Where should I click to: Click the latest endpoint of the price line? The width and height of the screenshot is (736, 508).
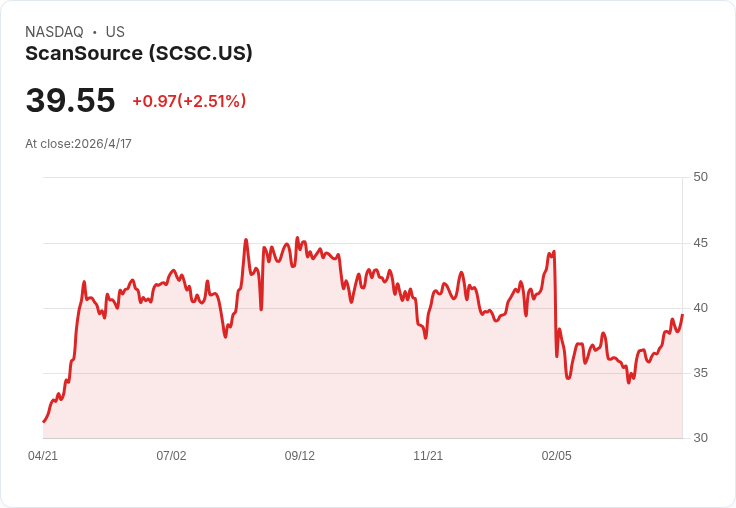[x=682, y=315]
